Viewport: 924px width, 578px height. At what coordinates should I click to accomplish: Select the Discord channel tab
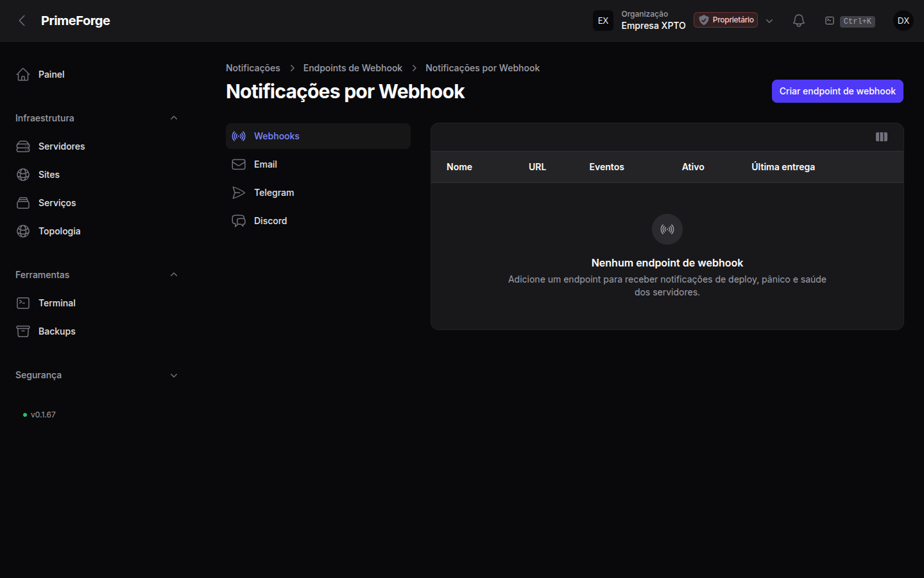tap(318, 221)
